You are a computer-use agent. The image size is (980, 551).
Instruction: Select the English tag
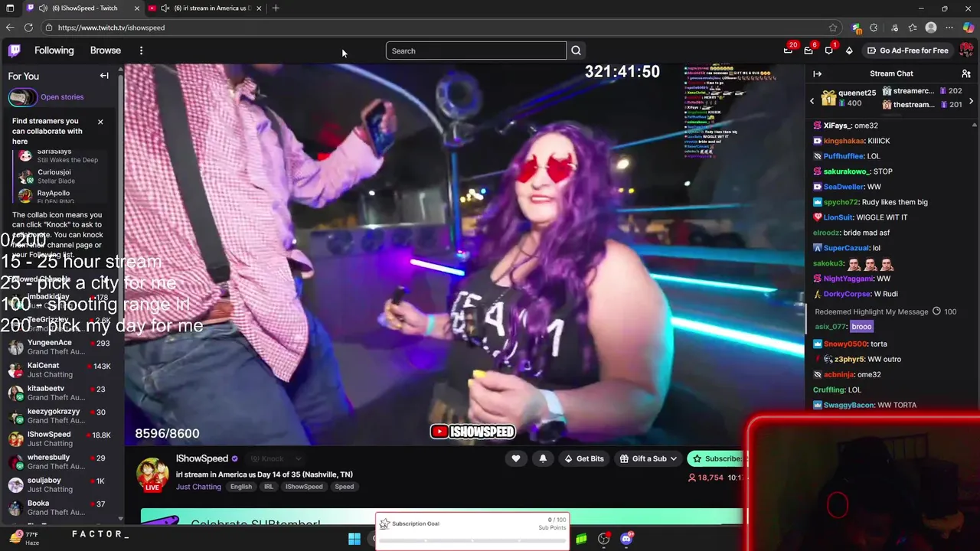pos(241,487)
